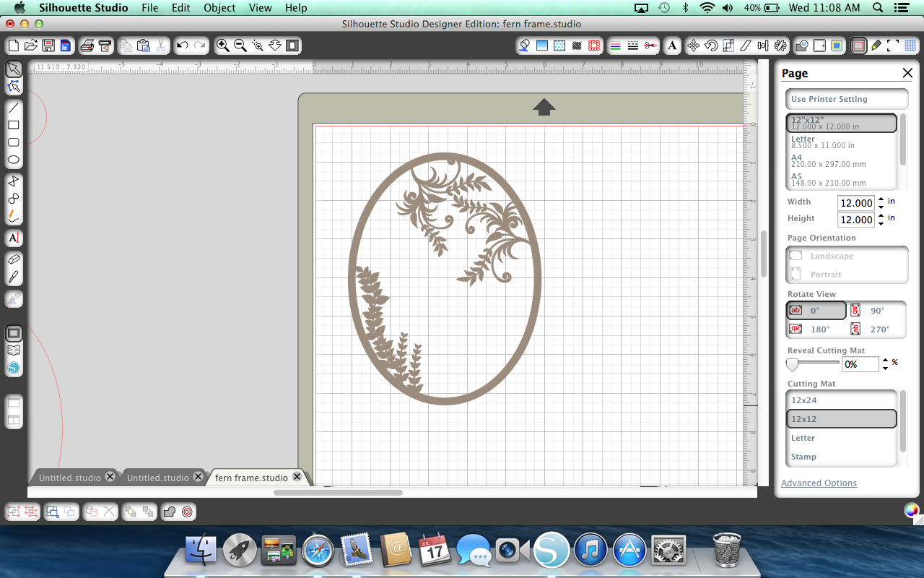
Task: Open the Move window icon
Action: tap(693, 46)
